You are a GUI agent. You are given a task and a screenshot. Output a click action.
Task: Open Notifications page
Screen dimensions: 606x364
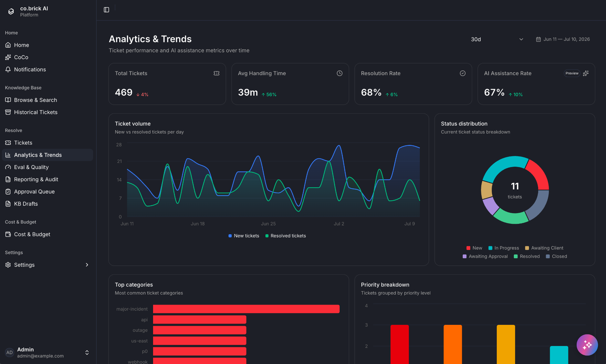click(48, 69)
